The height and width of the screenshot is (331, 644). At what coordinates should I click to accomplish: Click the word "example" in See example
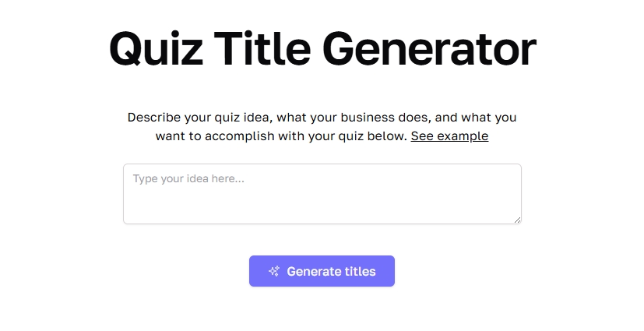[463, 136]
